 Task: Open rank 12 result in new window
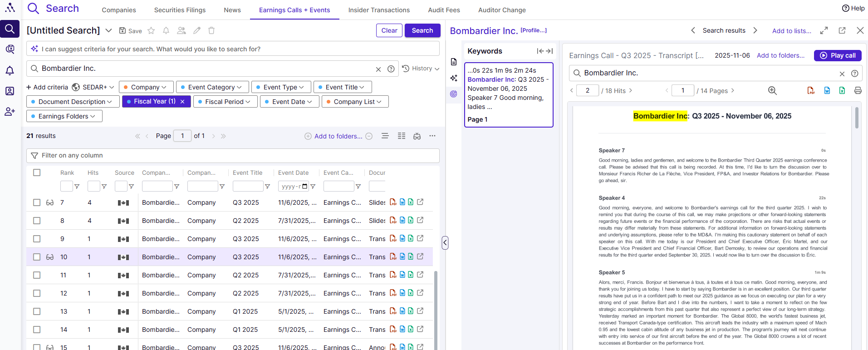(x=420, y=293)
